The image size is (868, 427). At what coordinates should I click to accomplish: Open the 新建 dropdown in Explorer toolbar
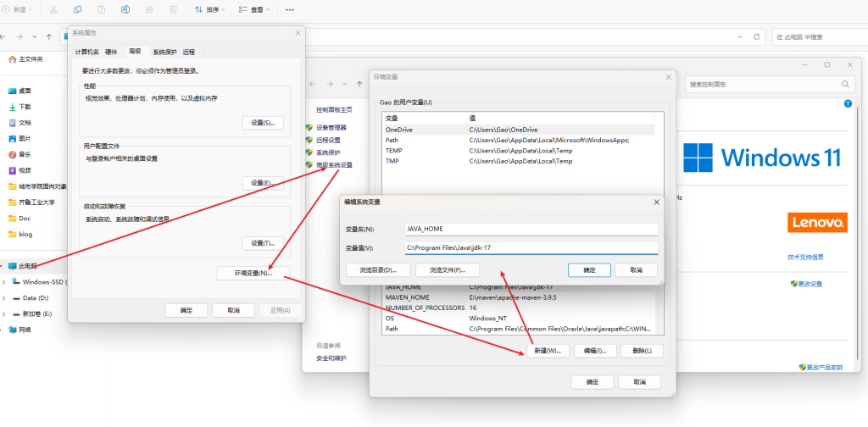click(x=18, y=9)
